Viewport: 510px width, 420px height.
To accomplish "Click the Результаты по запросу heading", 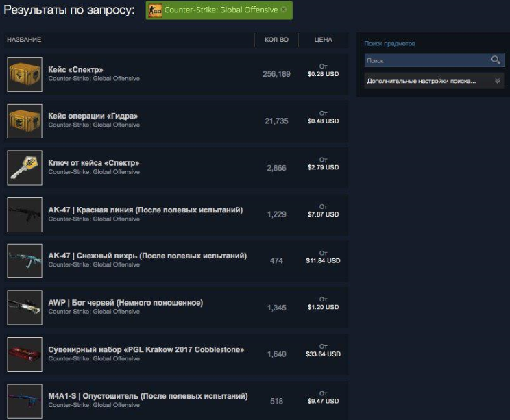I will (x=69, y=10).
